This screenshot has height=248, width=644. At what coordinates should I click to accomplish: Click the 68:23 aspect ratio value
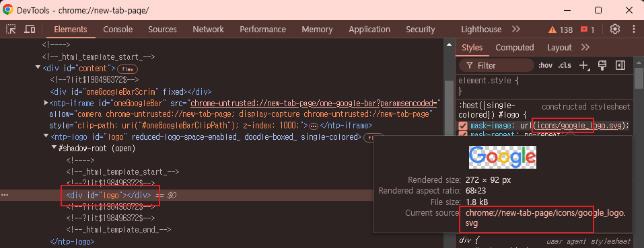[x=476, y=191]
